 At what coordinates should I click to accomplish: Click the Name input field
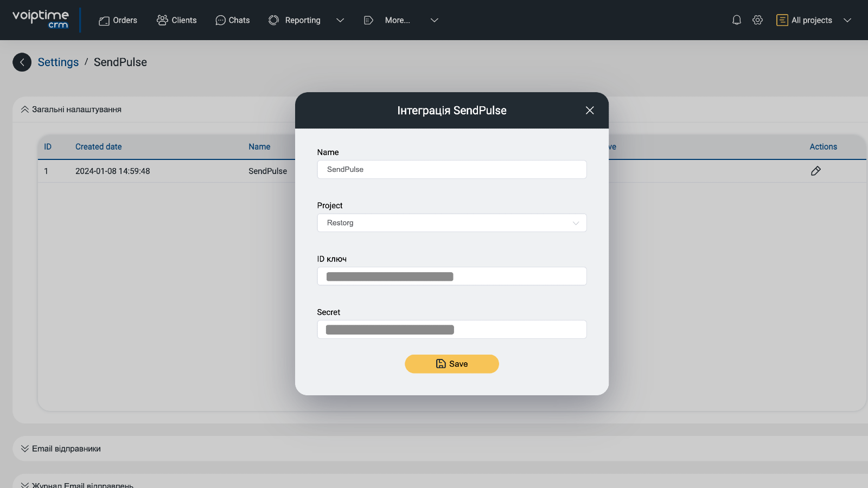coord(451,170)
